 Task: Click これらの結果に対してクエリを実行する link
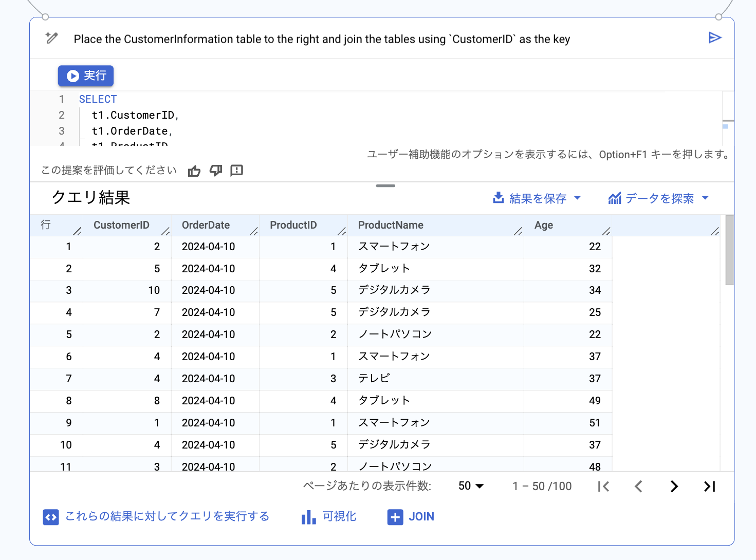tap(156, 516)
